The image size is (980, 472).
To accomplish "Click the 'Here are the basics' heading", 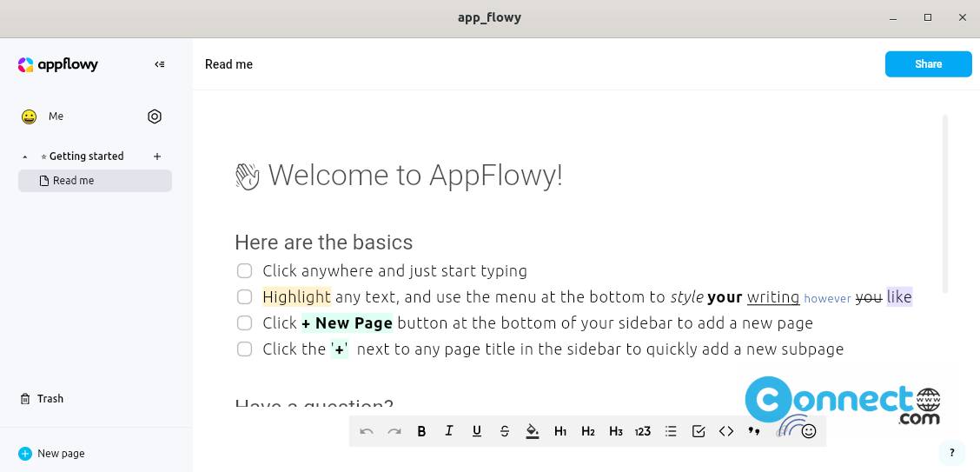I will click(x=324, y=243).
